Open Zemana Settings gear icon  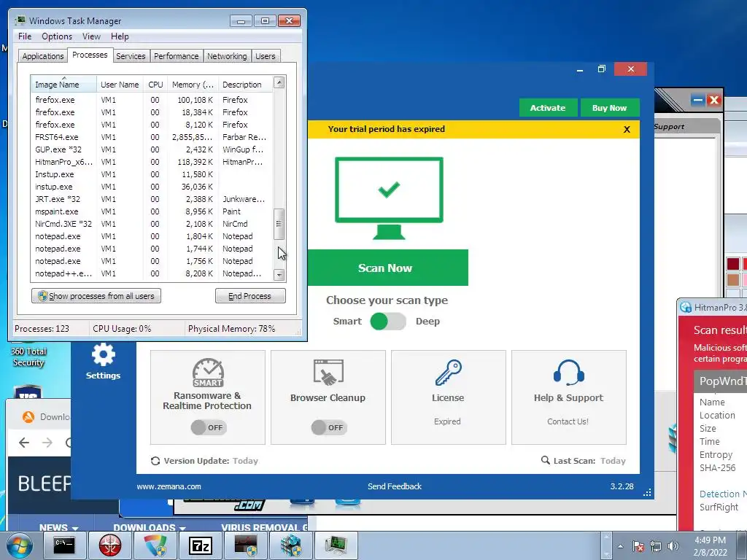click(x=104, y=355)
